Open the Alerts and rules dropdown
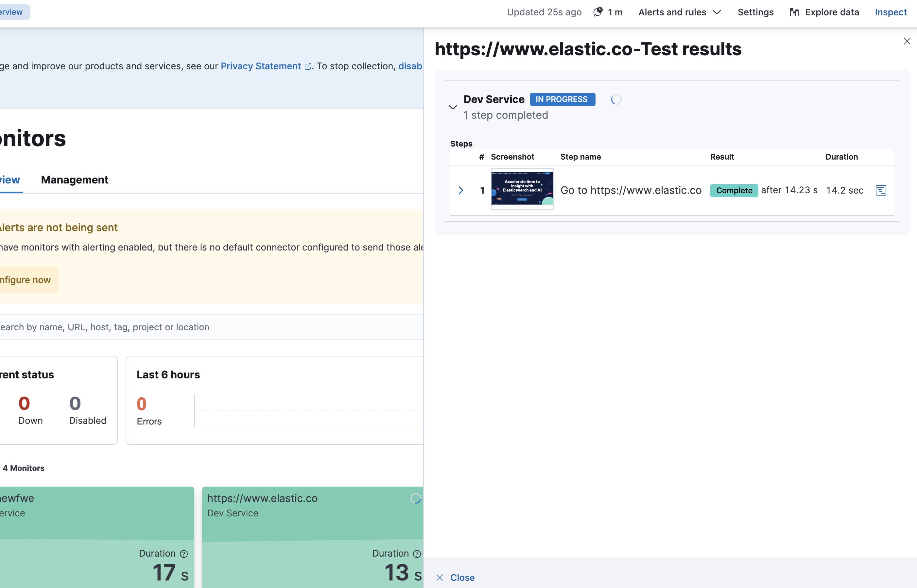 click(x=680, y=12)
